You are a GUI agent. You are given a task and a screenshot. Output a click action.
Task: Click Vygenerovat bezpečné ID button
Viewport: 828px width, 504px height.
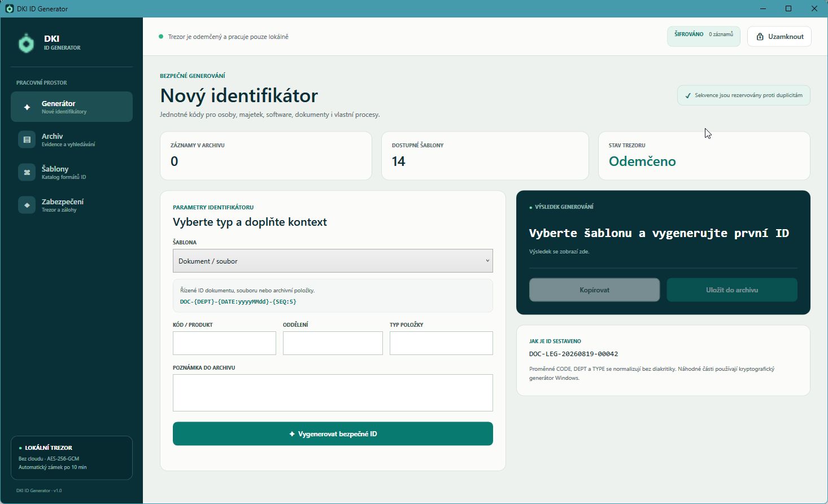coord(333,433)
